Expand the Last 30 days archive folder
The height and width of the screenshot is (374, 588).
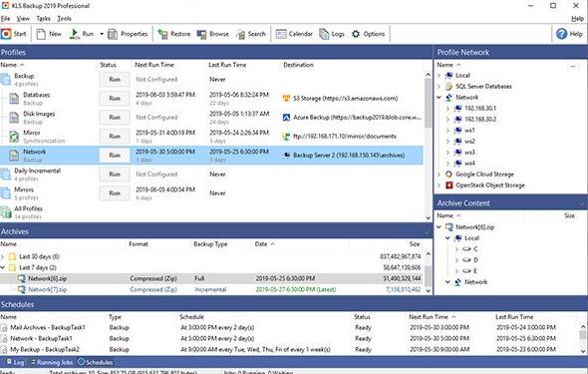click(x=3, y=256)
